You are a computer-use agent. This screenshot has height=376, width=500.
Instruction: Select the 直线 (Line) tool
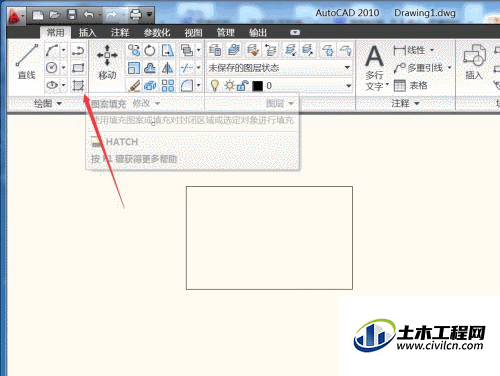click(27, 62)
